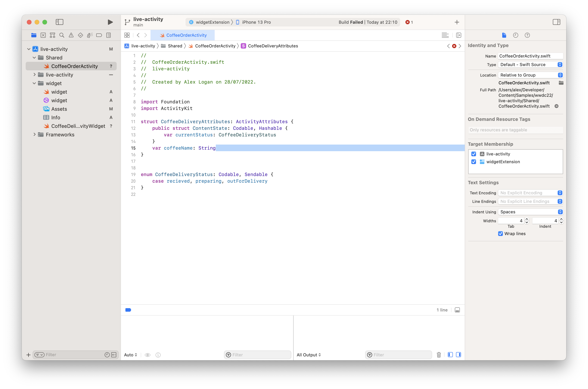
Task: Click the iPhone 13 Pro destination
Action: click(x=256, y=22)
